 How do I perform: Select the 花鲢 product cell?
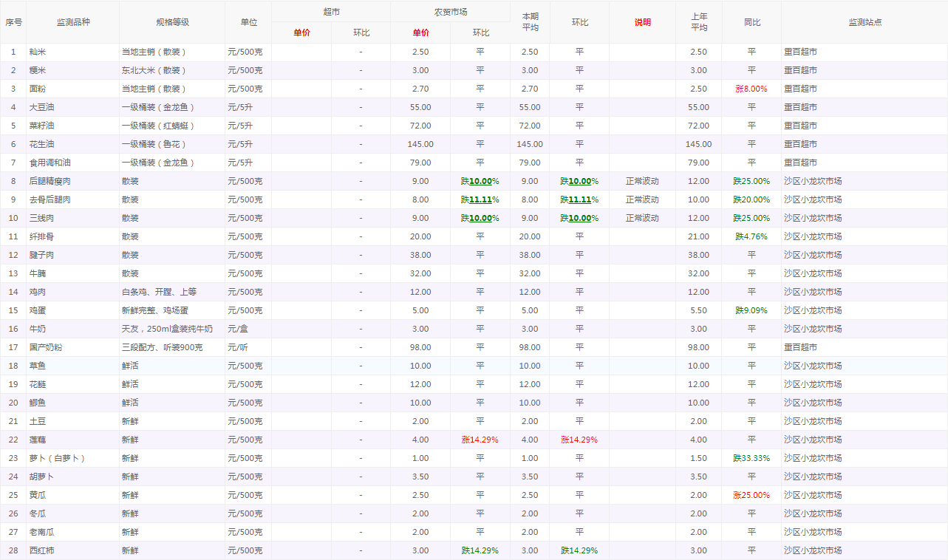72,384
